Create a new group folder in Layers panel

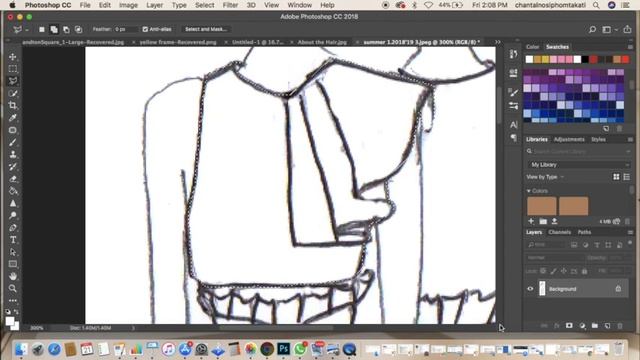(x=595, y=326)
